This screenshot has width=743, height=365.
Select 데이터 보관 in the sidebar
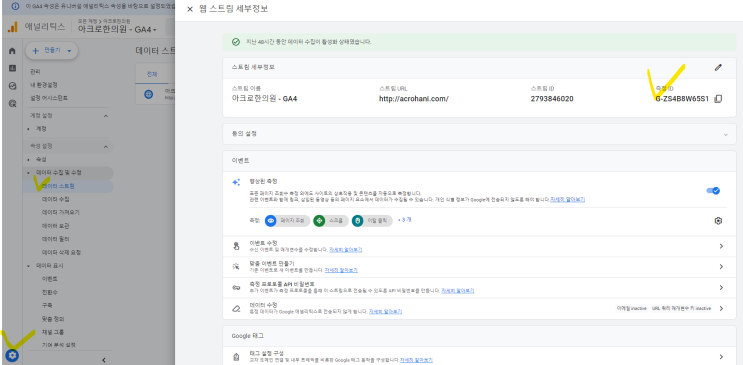click(x=55, y=226)
